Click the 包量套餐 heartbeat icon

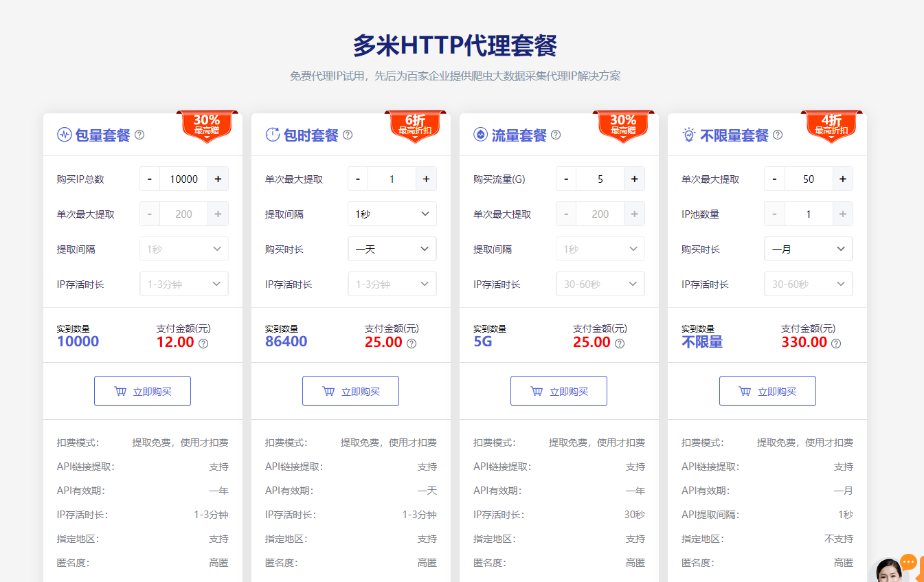65,135
